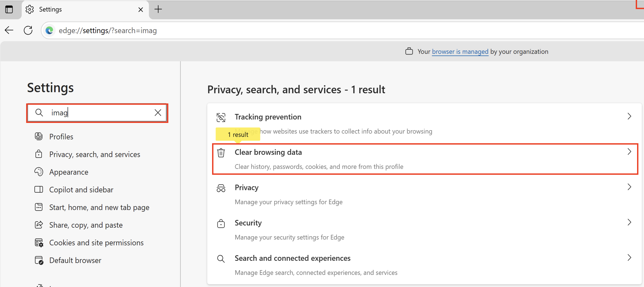Click the Cookies and site permissions icon
The height and width of the screenshot is (287, 644).
click(x=39, y=242)
